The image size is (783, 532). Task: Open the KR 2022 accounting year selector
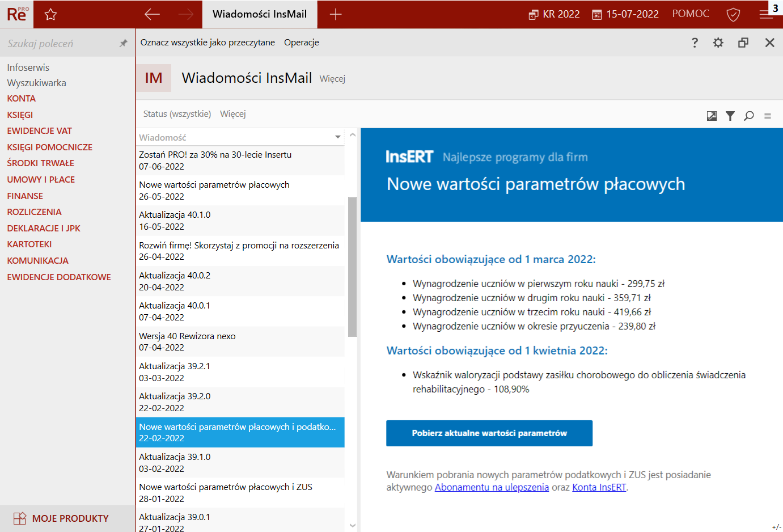pyautogui.click(x=554, y=14)
